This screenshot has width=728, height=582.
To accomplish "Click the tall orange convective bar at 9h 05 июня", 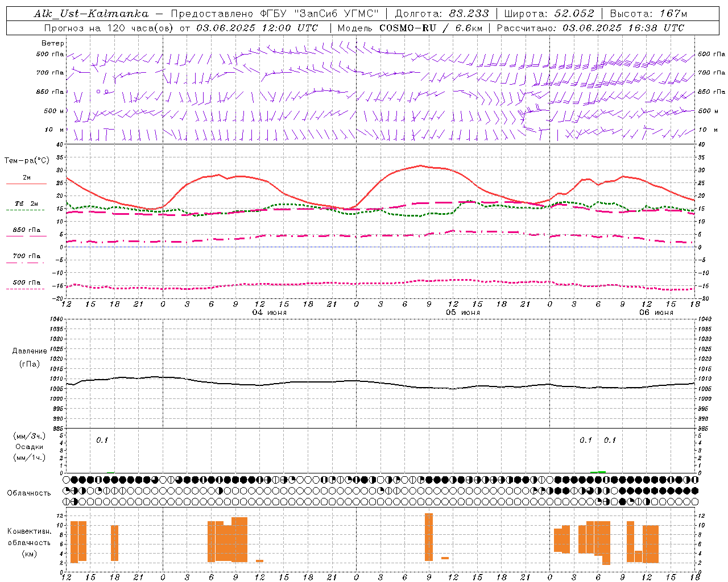I will pos(429,537).
